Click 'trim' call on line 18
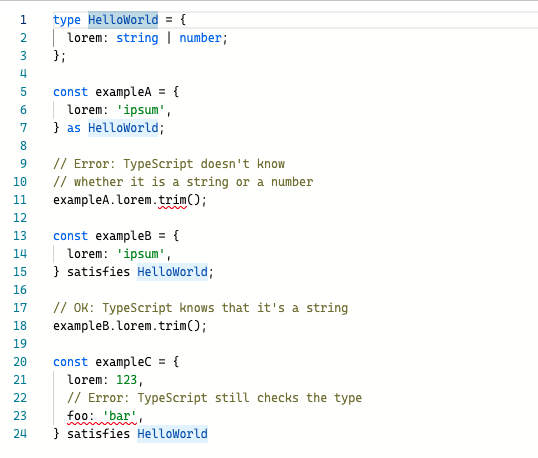Viewport: 538px width, 458px height. 172,326
